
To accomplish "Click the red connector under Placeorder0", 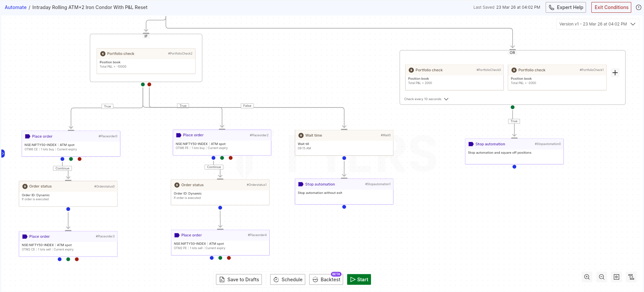I will click(79, 159).
